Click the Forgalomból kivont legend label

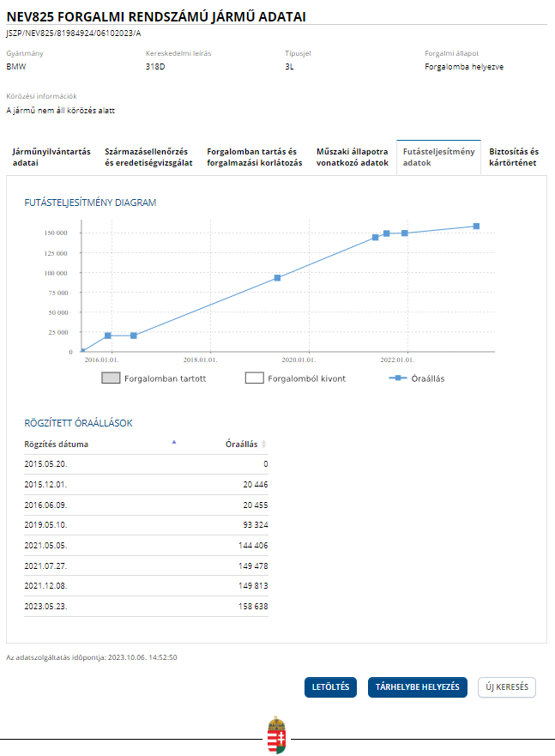point(307,378)
